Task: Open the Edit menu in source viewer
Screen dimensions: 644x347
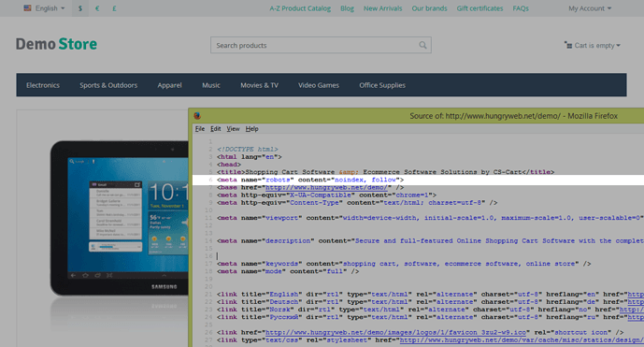Action: point(216,129)
